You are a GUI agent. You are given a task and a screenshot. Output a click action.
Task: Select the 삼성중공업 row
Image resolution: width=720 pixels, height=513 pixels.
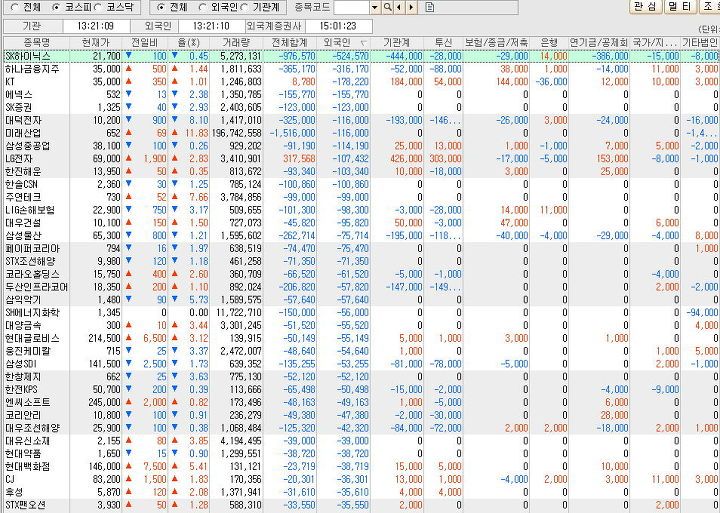click(x=361, y=146)
